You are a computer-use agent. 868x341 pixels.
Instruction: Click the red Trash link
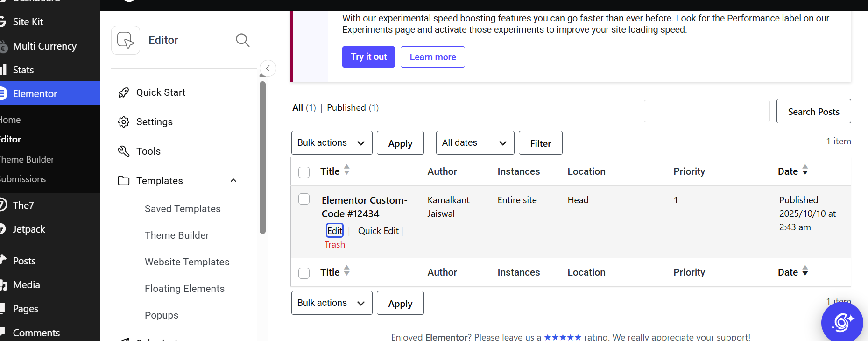point(335,244)
